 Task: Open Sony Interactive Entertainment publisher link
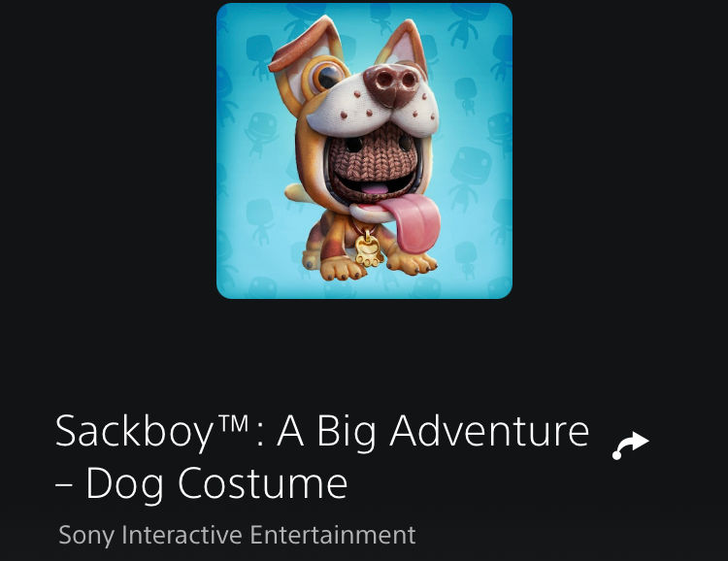point(237,535)
